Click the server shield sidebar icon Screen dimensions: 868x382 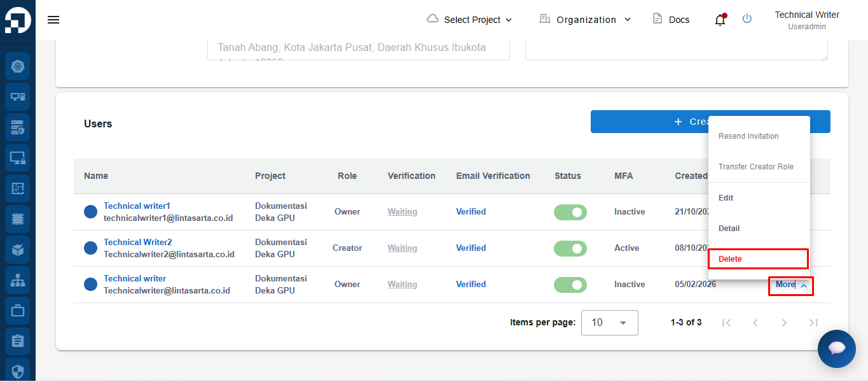click(18, 127)
